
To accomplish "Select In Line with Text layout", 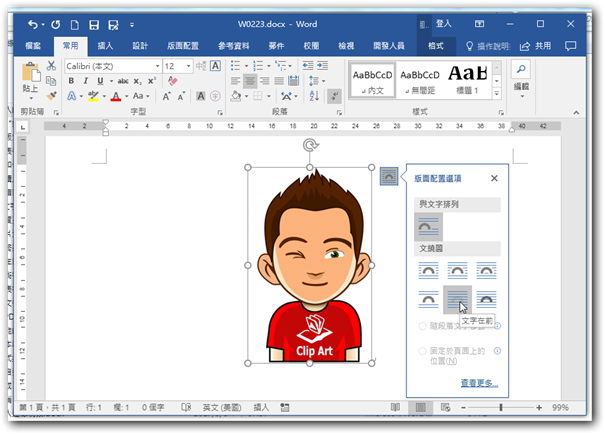I will 428,226.
